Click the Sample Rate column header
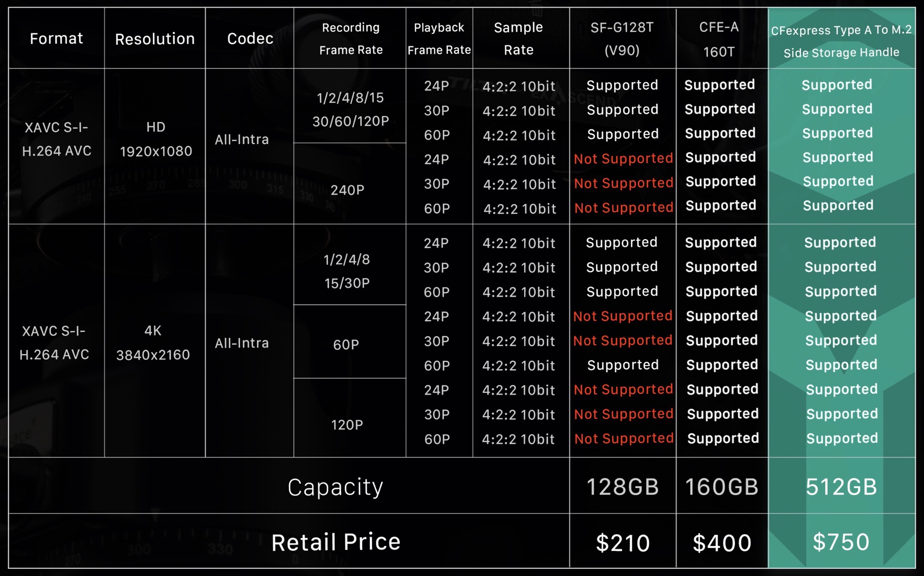 point(518,39)
